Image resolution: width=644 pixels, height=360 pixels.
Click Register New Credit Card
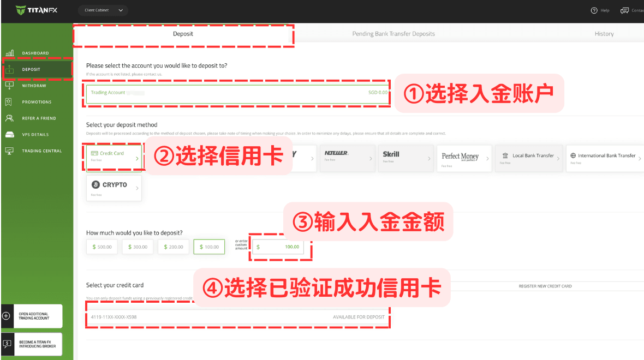(x=545, y=286)
